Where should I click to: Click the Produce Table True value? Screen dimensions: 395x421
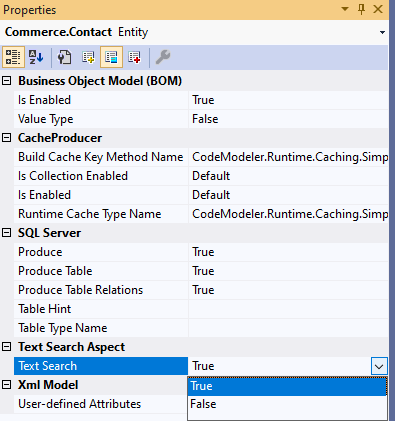pos(288,271)
